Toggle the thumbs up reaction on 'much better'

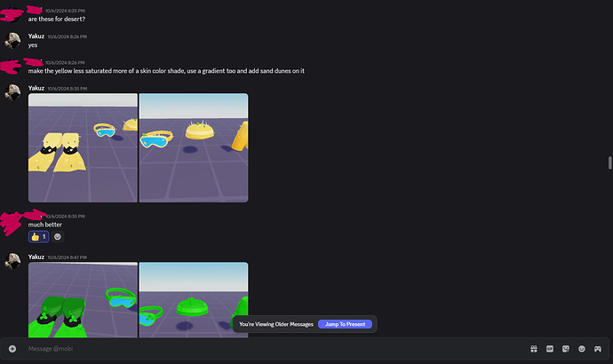tap(39, 237)
